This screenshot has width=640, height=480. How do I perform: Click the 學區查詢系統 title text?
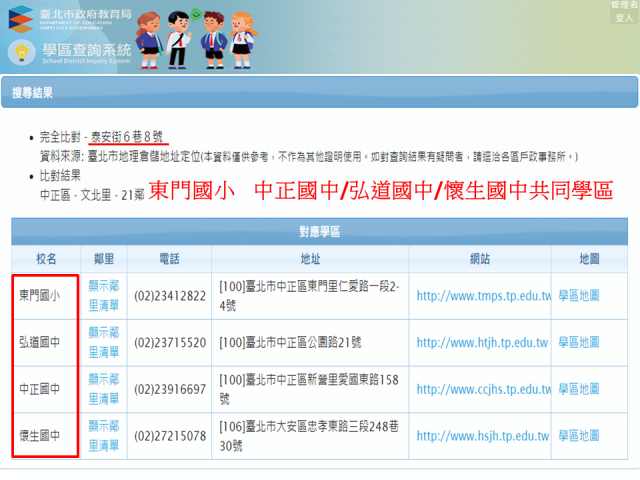tap(86, 50)
